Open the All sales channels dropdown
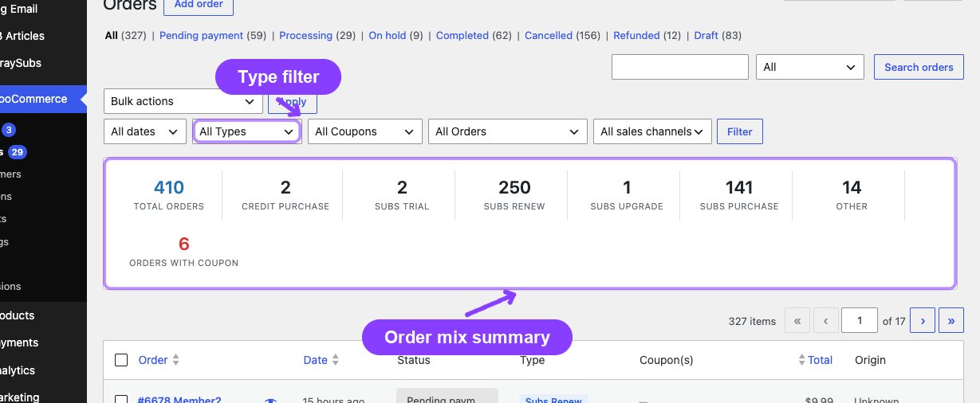This screenshot has width=980, height=403. tap(652, 131)
